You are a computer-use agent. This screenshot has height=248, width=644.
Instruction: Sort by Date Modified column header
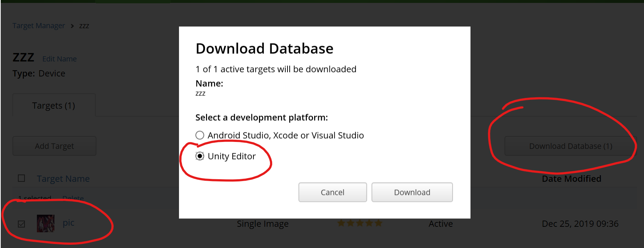click(x=571, y=179)
